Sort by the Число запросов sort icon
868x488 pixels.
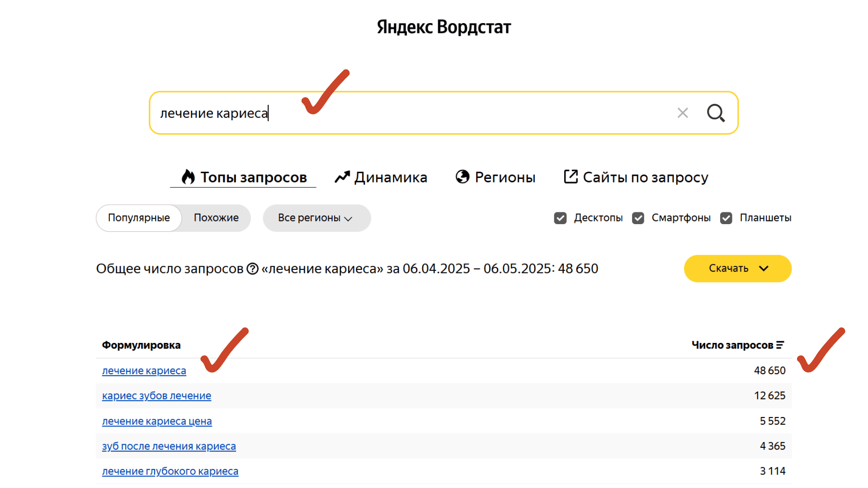[x=780, y=345]
